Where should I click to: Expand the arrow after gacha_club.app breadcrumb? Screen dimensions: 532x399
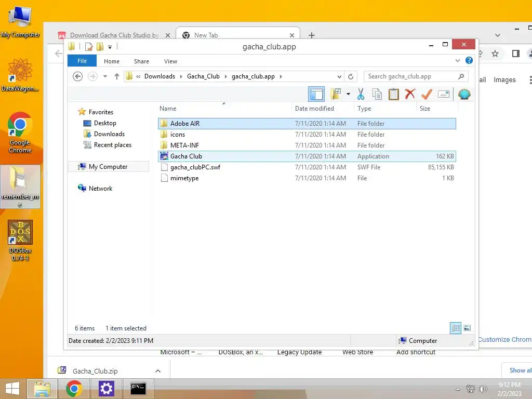pyautogui.click(x=281, y=76)
